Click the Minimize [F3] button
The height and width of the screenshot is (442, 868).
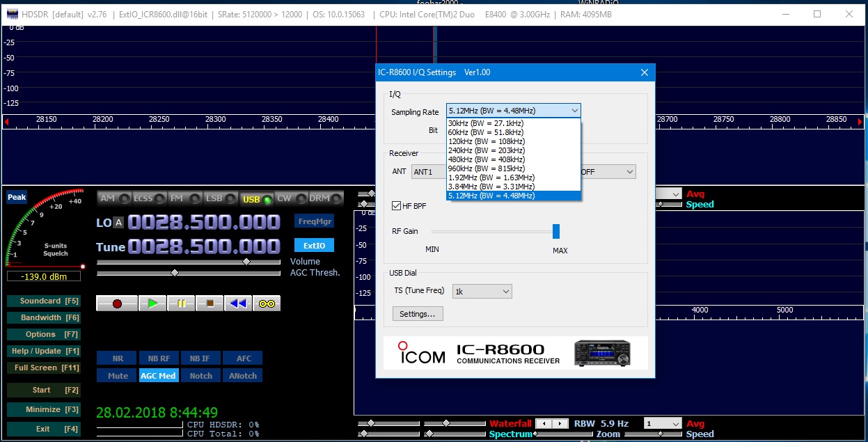coord(44,410)
